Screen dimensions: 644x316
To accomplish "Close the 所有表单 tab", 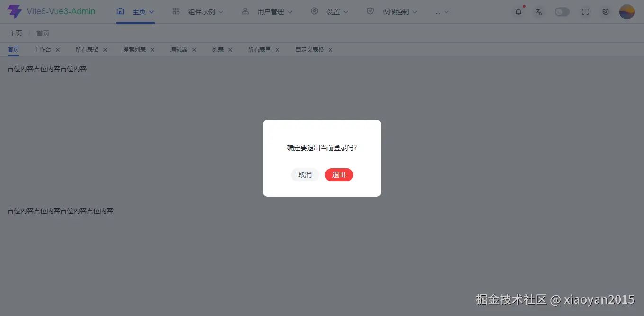I will coord(277,50).
